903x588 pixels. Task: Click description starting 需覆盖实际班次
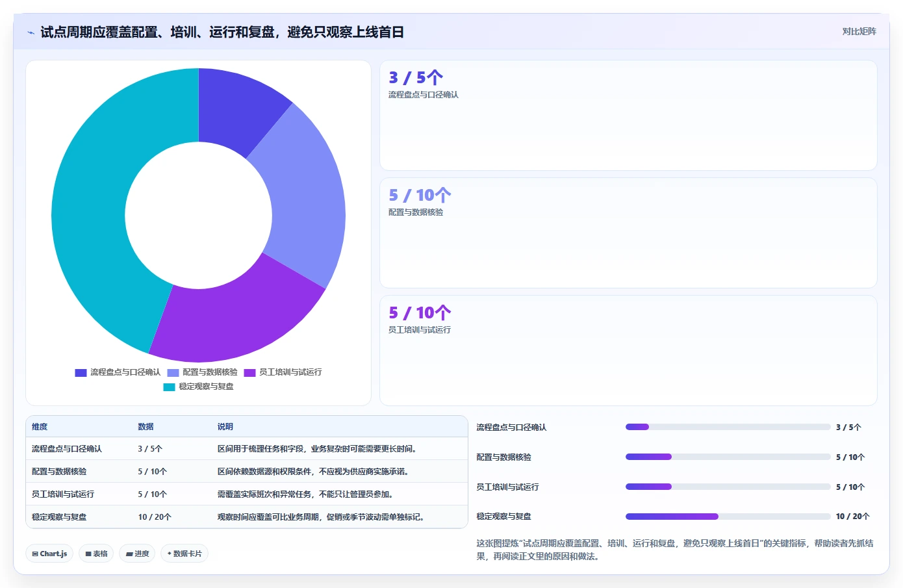pos(305,494)
